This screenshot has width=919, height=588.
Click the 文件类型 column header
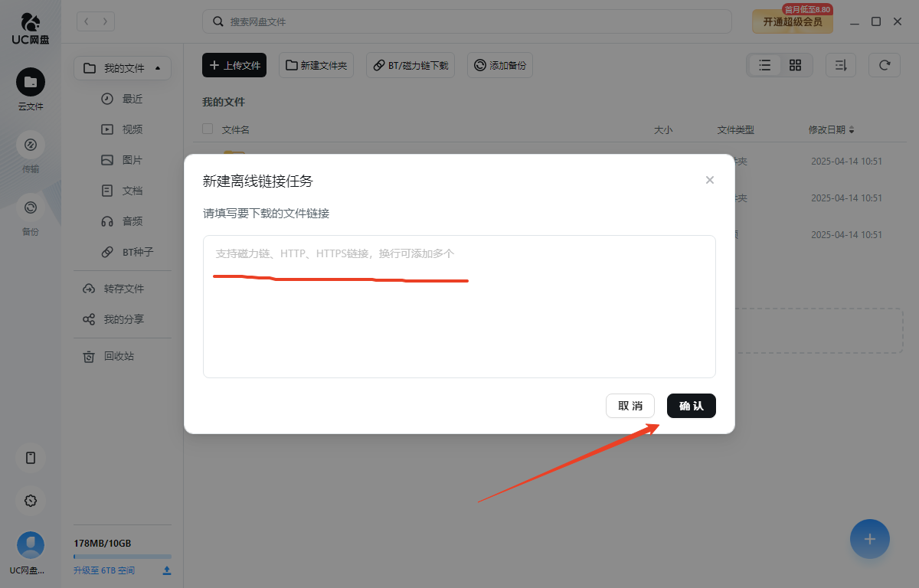pyautogui.click(x=736, y=130)
